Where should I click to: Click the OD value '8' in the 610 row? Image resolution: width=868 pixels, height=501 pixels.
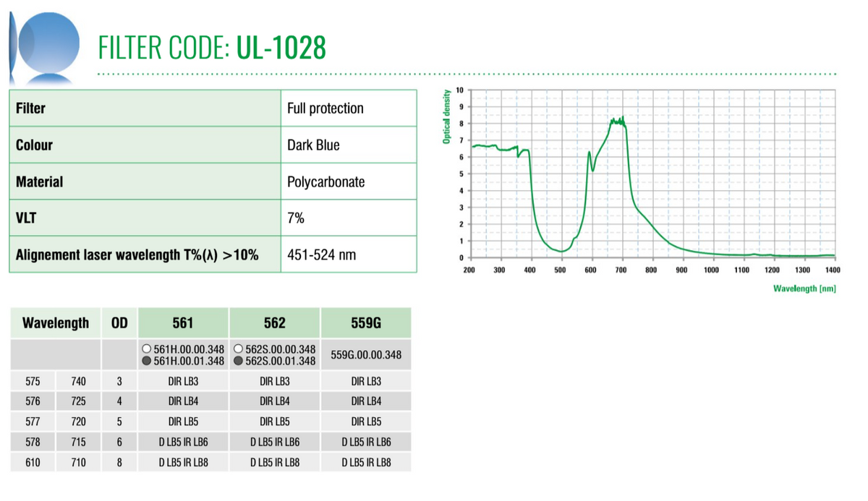coord(119,462)
